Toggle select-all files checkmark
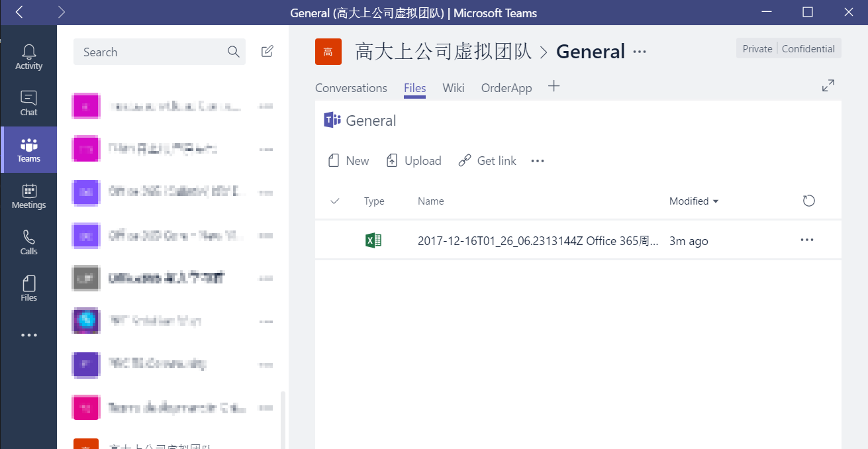The image size is (868, 449). click(334, 201)
